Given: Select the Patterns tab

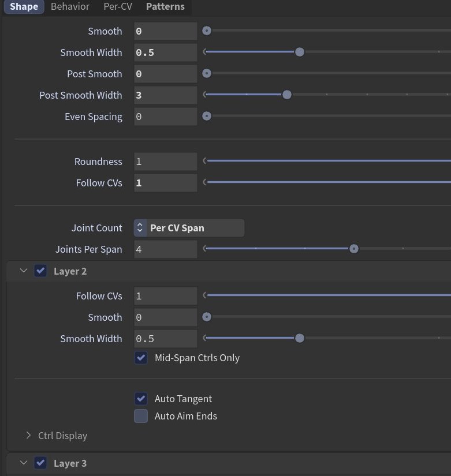Looking at the screenshot, I should 165,6.
